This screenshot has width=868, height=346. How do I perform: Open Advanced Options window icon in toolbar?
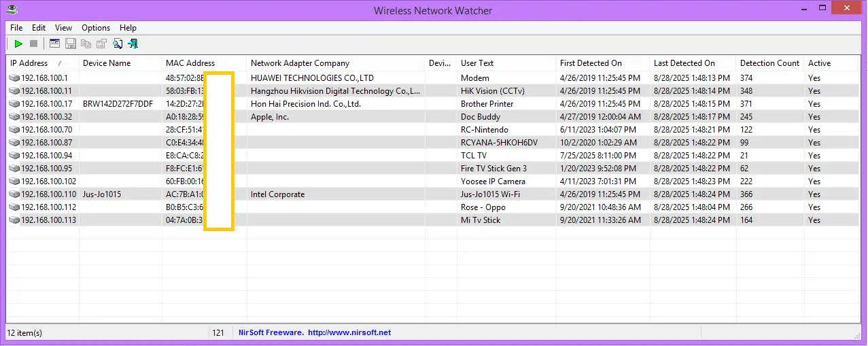pos(54,44)
